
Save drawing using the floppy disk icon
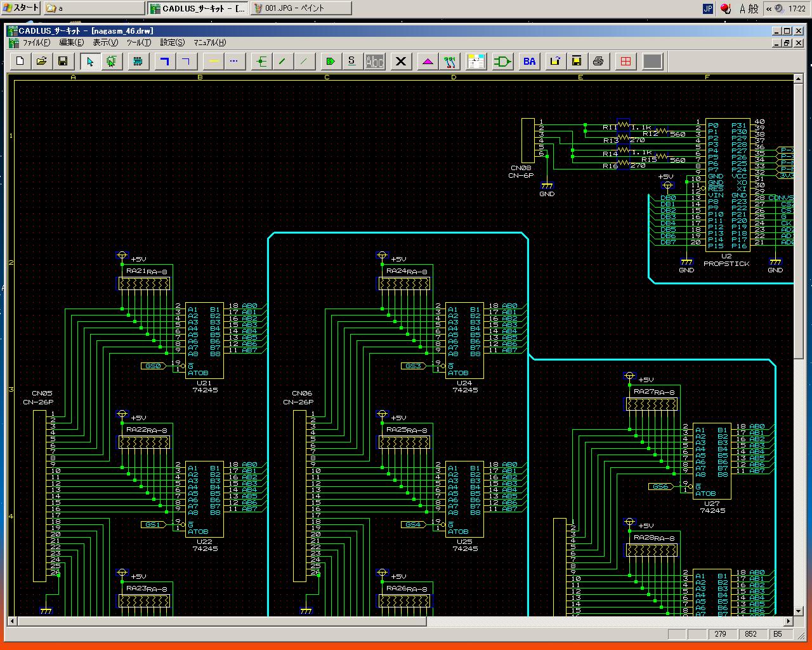click(x=63, y=61)
